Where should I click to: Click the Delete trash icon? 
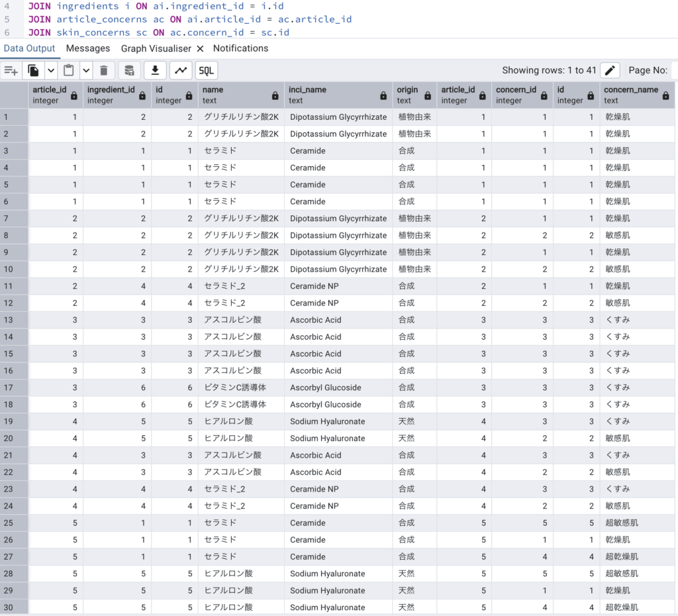point(104,70)
